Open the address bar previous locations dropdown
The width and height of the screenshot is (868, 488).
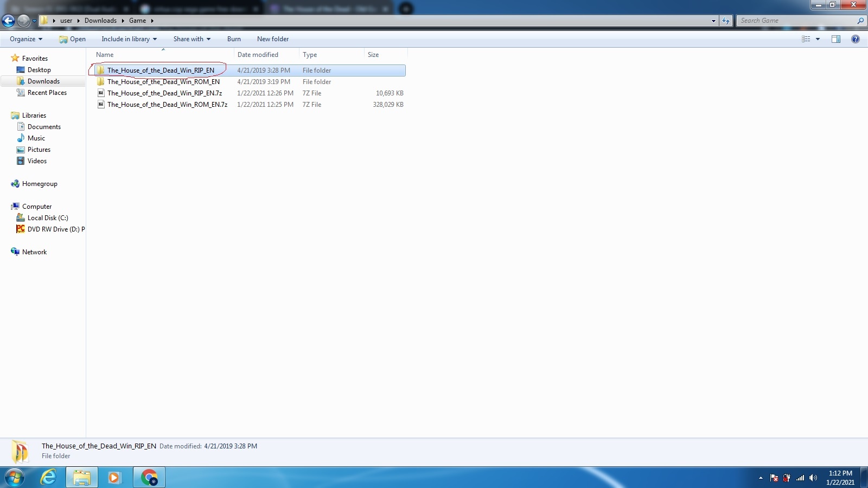click(x=713, y=21)
